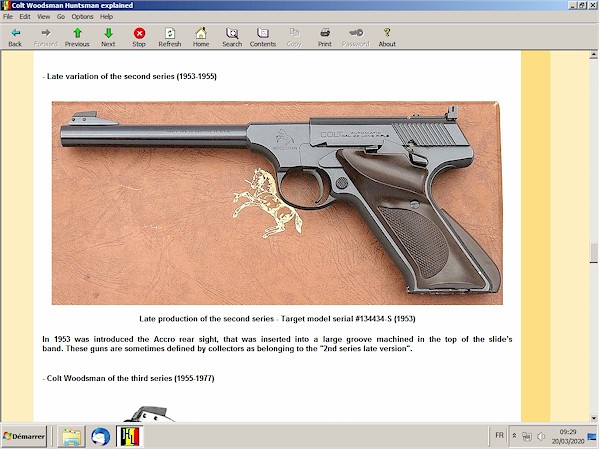
Task: Open the Options menu
Action: (82, 17)
